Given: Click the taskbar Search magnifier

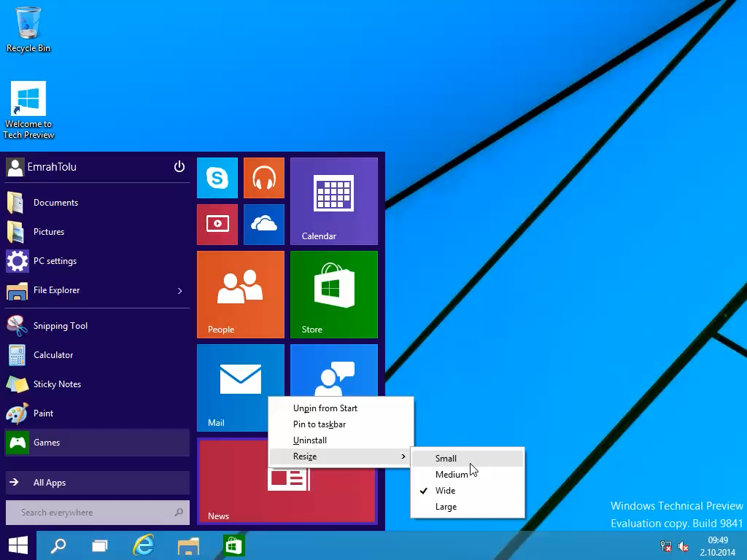Looking at the screenshot, I should (x=58, y=545).
